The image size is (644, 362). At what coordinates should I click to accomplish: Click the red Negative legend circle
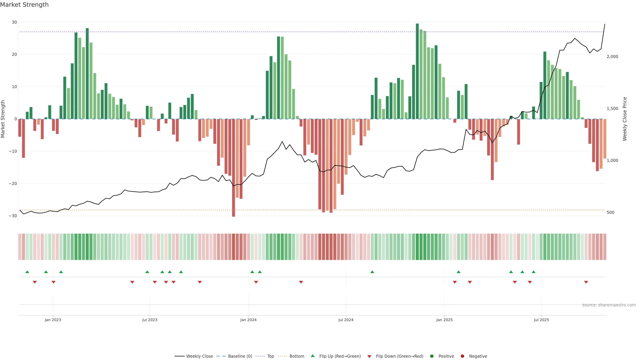pyautogui.click(x=462, y=356)
